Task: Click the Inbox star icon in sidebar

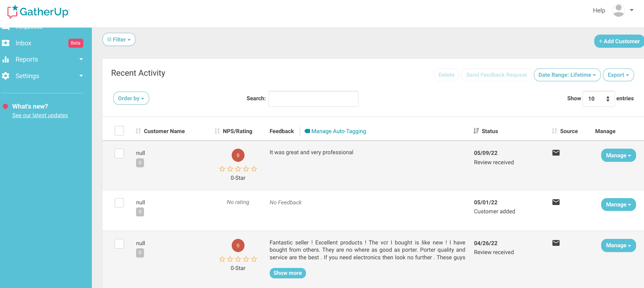Action: pyautogui.click(x=6, y=43)
